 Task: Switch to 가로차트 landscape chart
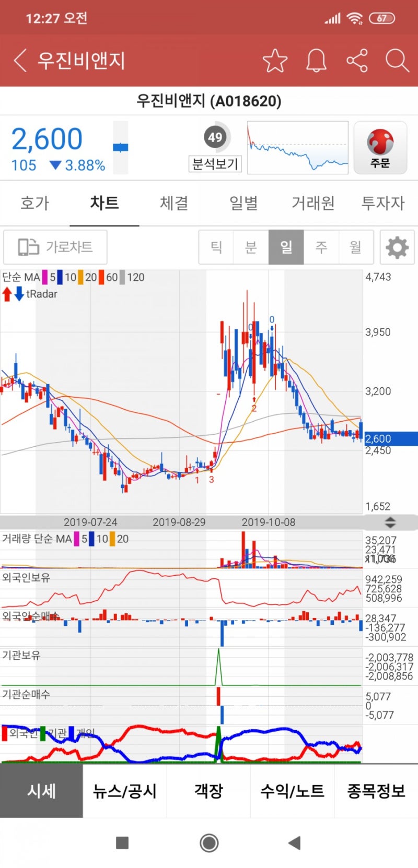(55, 247)
